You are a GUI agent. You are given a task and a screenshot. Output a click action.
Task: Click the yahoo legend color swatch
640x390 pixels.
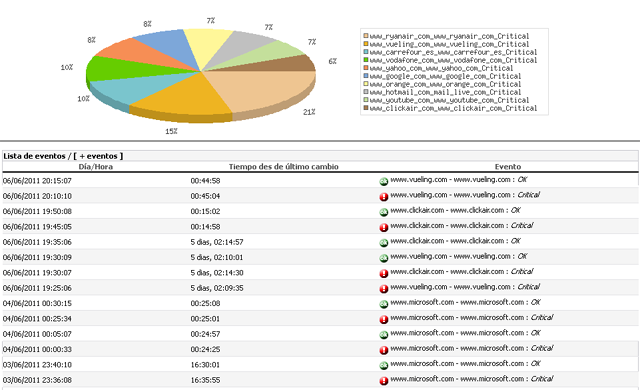(366, 68)
